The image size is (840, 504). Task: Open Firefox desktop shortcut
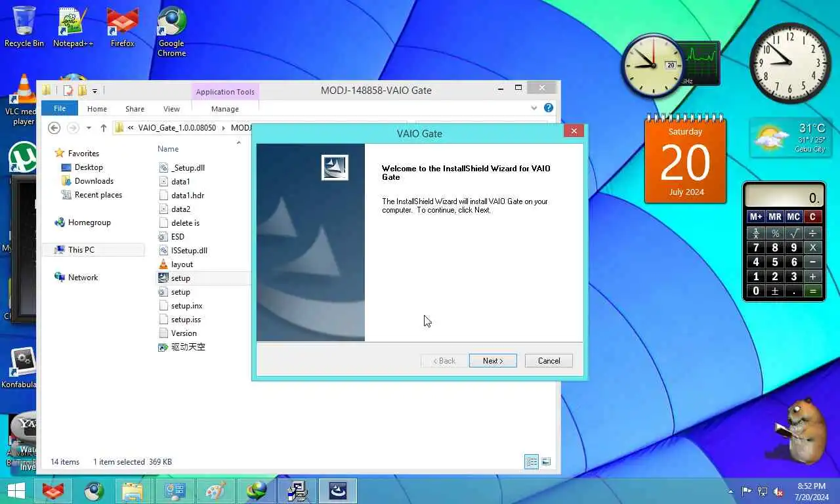pos(122,26)
